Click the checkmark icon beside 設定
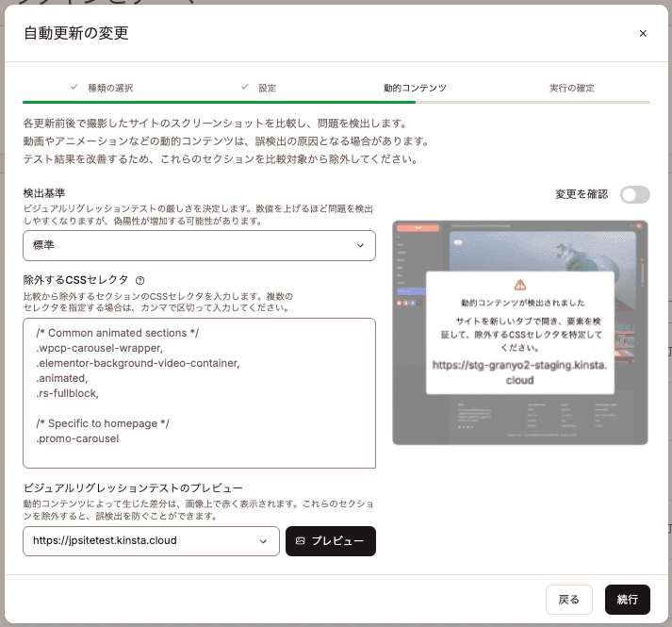 pos(245,87)
